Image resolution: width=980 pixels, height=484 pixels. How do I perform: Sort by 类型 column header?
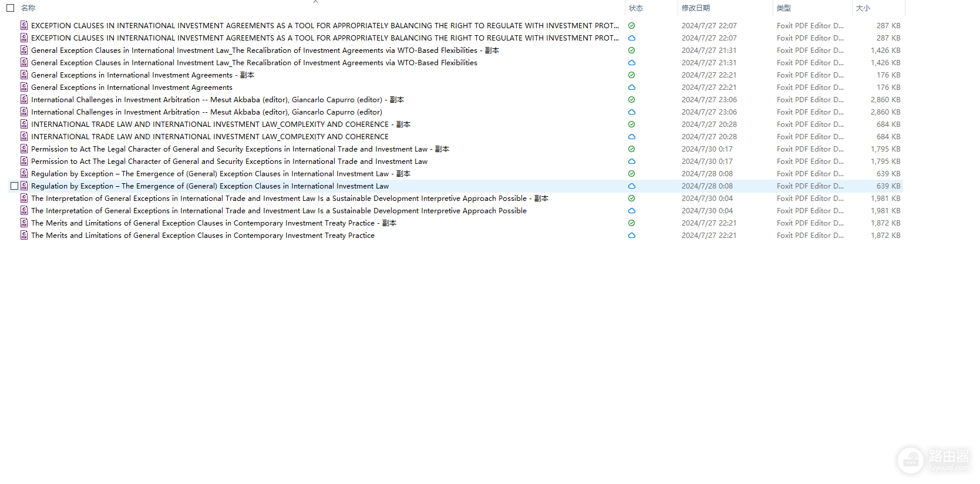coord(783,8)
